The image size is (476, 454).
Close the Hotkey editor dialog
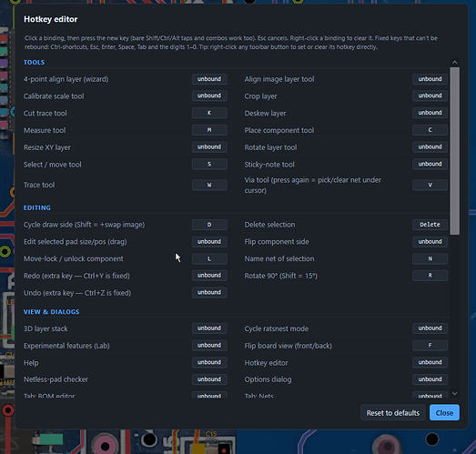(444, 413)
